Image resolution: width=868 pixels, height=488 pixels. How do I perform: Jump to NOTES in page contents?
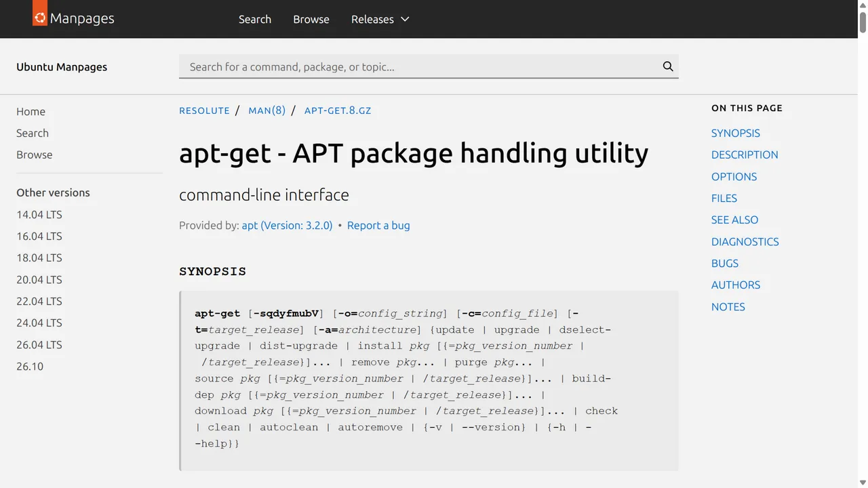pyautogui.click(x=728, y=306)
